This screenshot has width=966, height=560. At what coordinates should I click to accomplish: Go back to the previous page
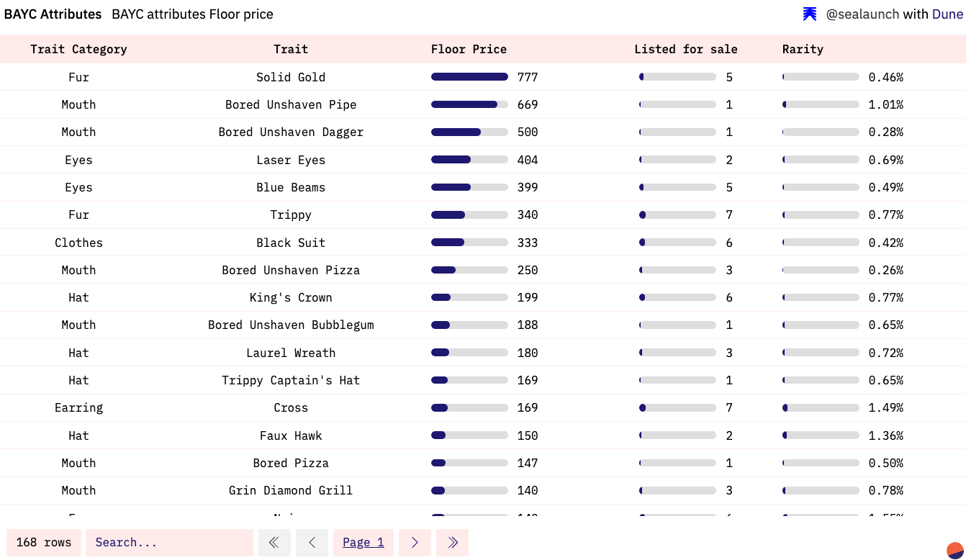click(x=312, y=542)
